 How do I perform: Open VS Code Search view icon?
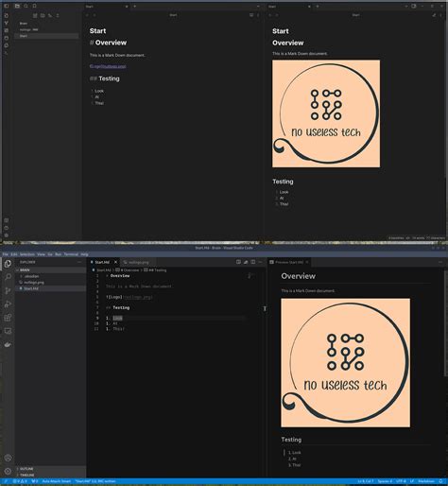click(x=8, y=277)
